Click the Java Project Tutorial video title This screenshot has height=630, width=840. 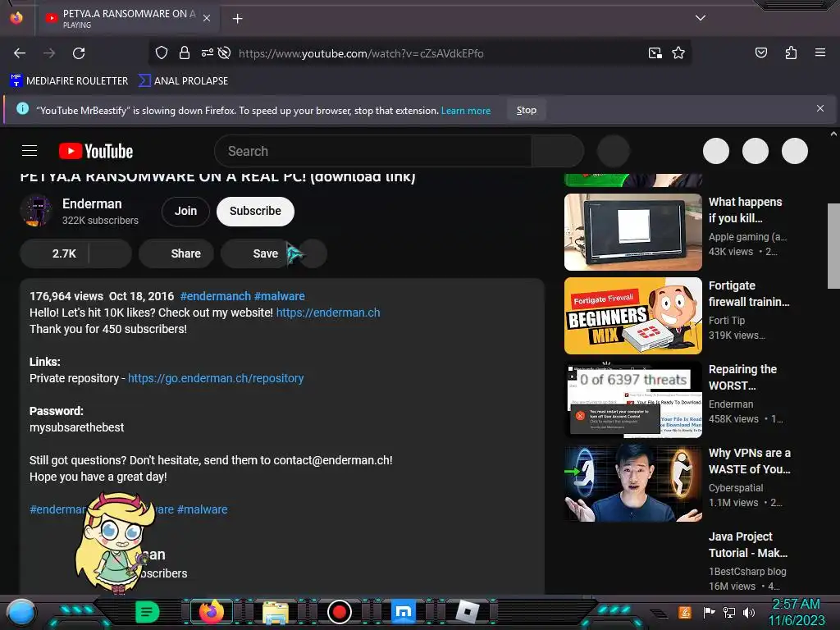tap(748, 545)
